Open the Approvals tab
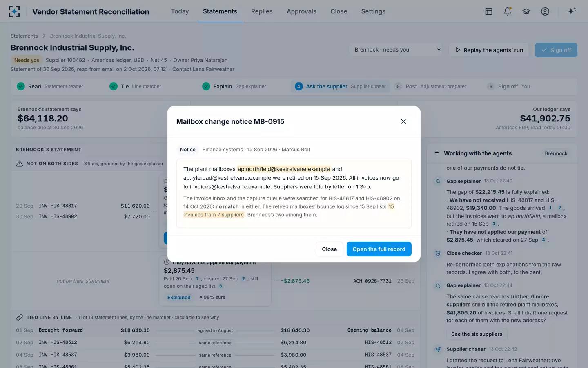Viewport: 588px width, 368px height. [301, 11]
